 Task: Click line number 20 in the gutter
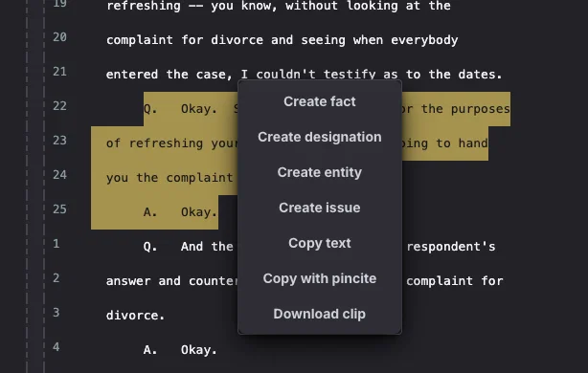(59, 37)
